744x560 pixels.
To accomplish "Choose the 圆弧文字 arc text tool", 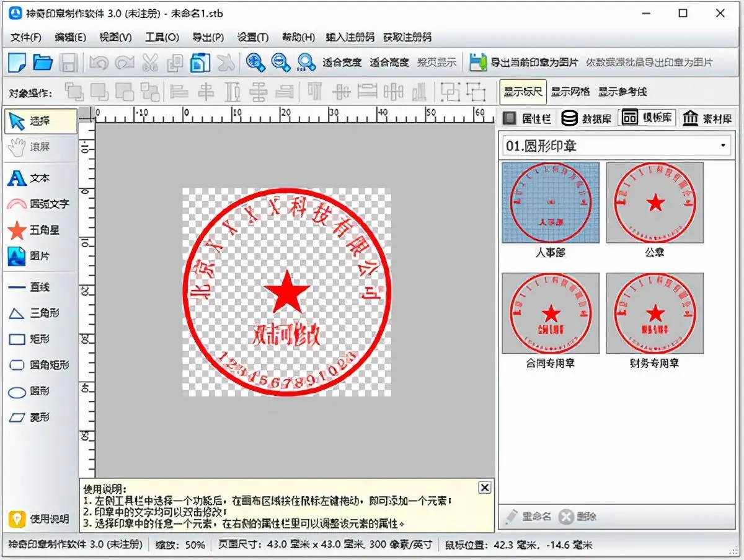I will 38,204.
